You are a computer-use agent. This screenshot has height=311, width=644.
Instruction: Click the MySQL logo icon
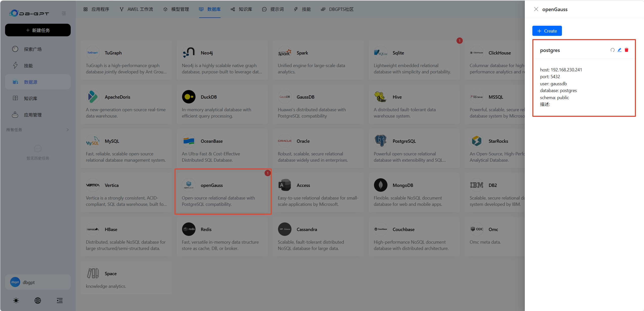[93, 141]
